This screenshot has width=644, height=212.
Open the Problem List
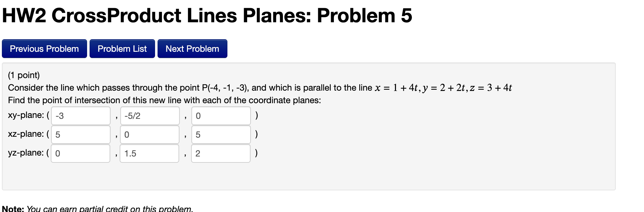point(122,49)
